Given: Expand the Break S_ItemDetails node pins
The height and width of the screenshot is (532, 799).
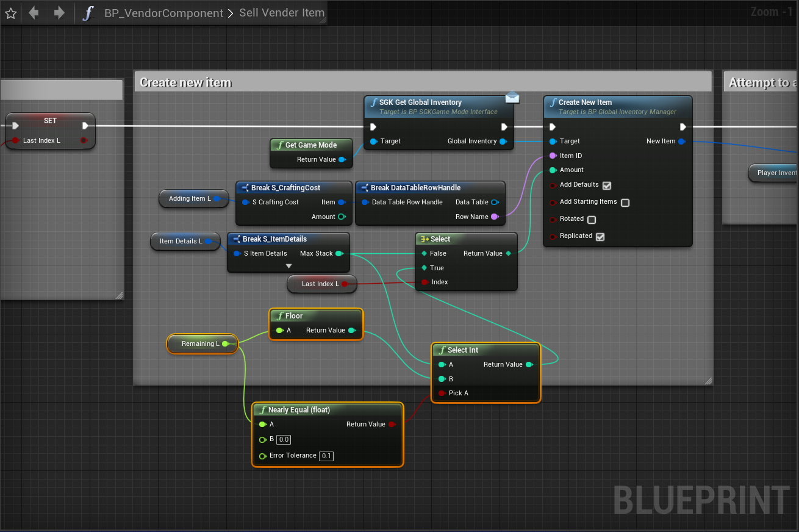Looking at the screenshot, I should click(288, 266).
